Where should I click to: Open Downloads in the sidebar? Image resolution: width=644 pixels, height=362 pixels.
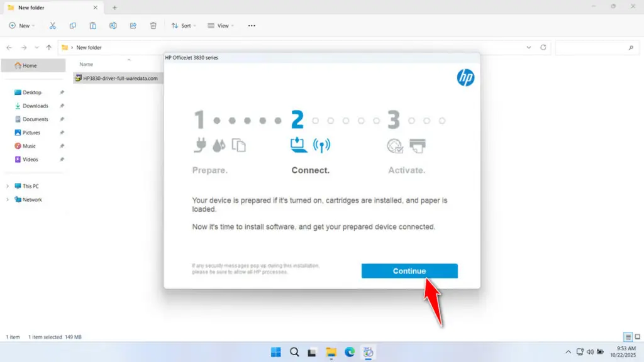coord(35,106)
